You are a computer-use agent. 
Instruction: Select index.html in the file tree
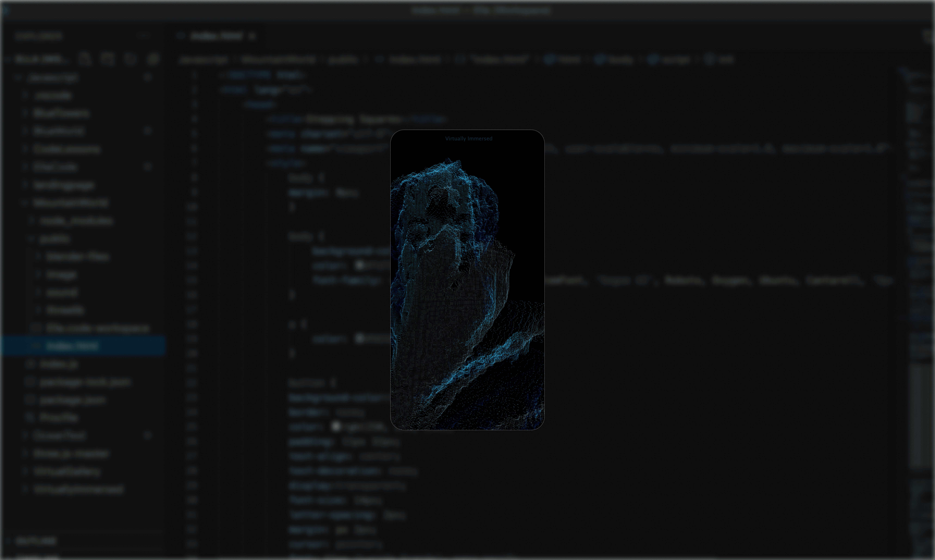tap(72, 346)
